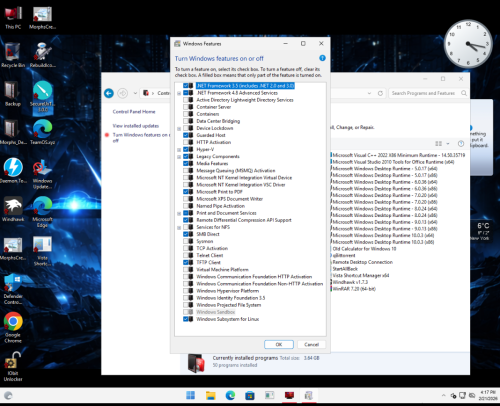Uncheck the TFTP Client checkbox
Viewport: 500px width, 406px height.
point(186,262)
